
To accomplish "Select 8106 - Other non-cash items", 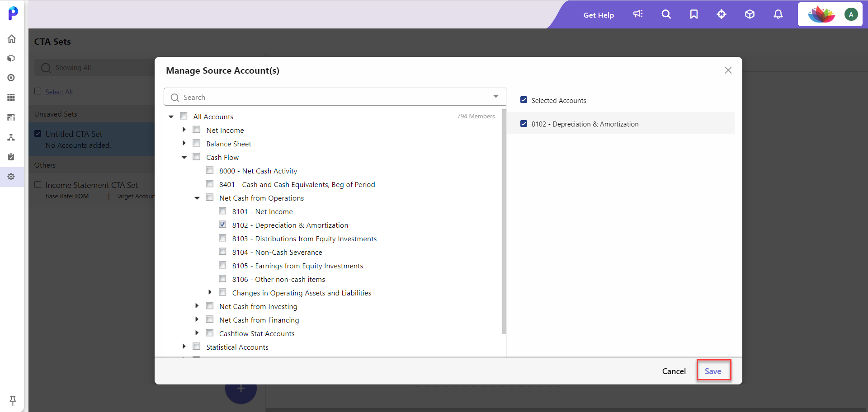I will click(278, 279).
